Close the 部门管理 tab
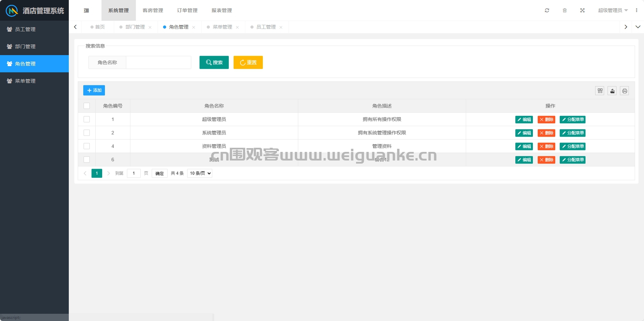 150,27
